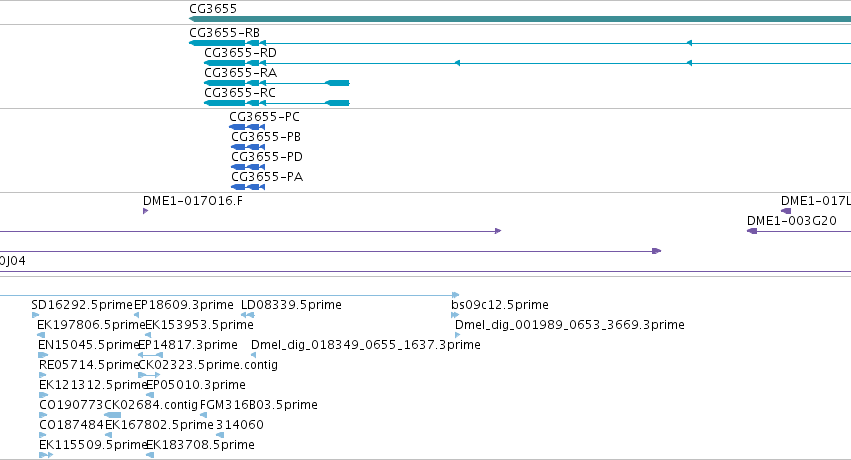Select the CG3655-PA protein glyph
The height and width of the screenshot is (460, 851).
click(x=248, y=187)
